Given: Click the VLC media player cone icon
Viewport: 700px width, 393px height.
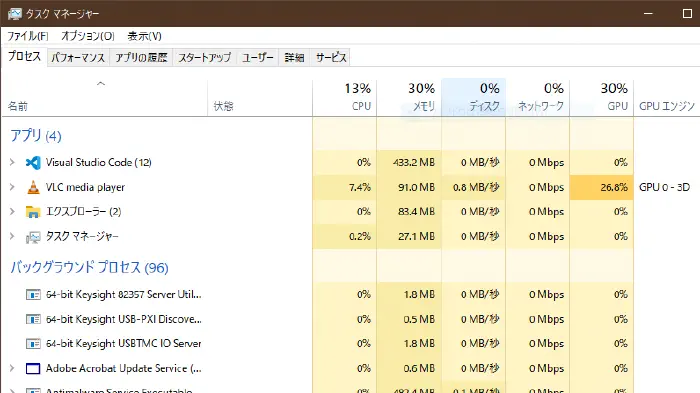Looking at the screenshot, I should 33,187.
